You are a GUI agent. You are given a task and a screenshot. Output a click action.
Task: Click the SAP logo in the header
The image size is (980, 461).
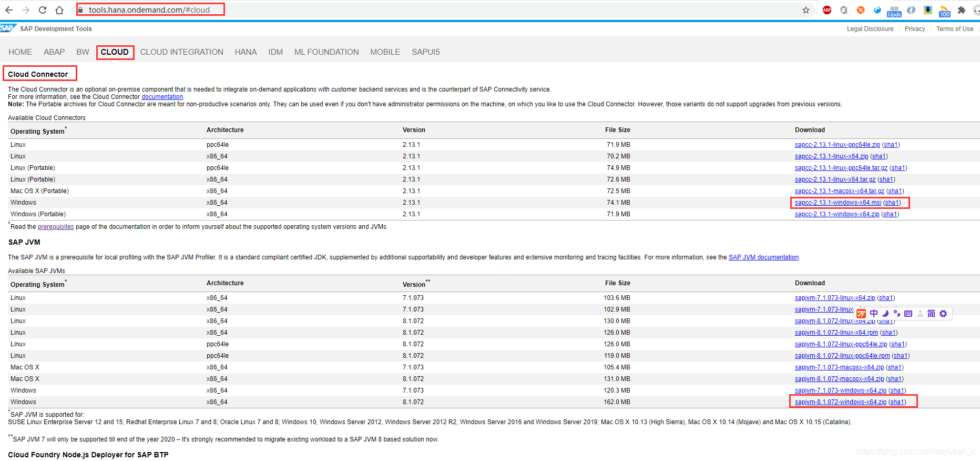click(8, 28)
